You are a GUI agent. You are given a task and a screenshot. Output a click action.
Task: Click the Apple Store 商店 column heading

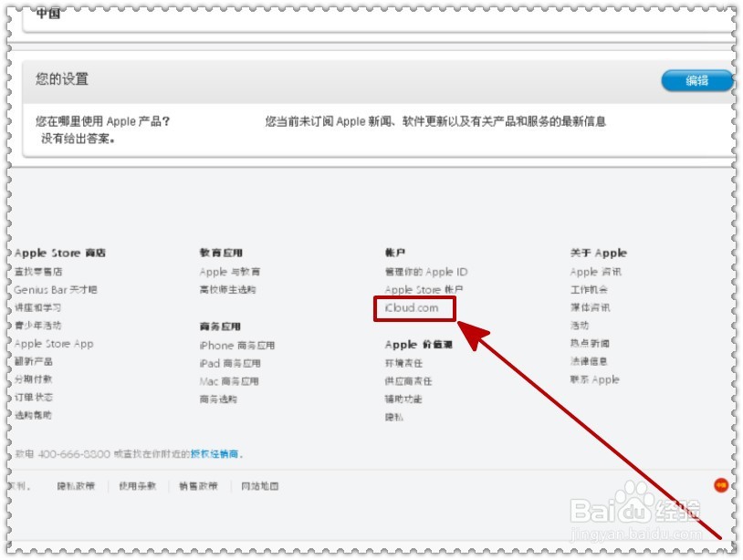(x=59, y=253)
